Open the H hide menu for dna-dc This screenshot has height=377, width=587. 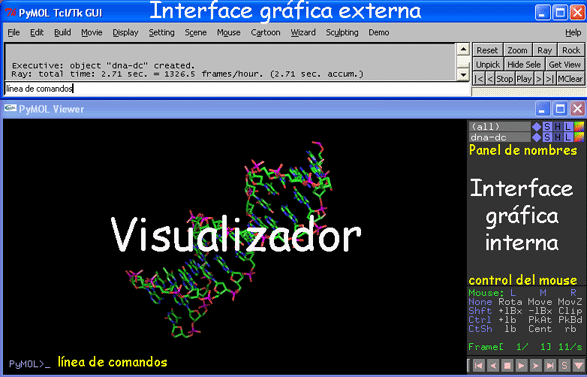pos(557,137)
